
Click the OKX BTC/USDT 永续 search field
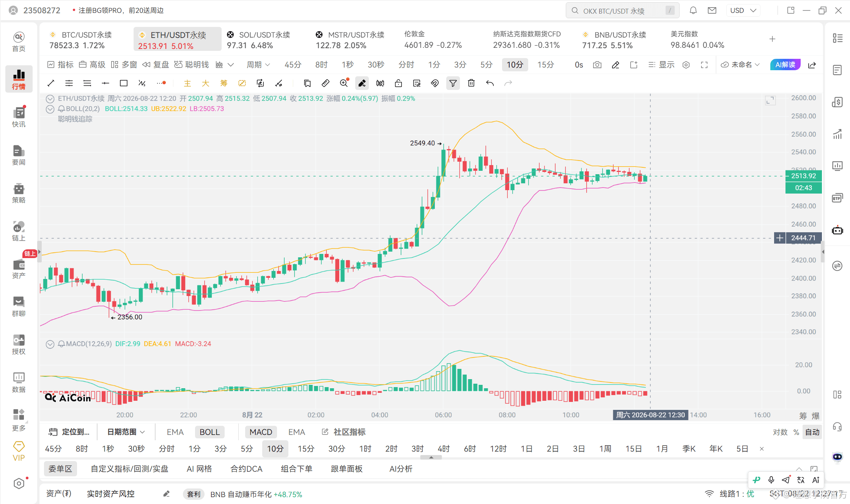622,11
